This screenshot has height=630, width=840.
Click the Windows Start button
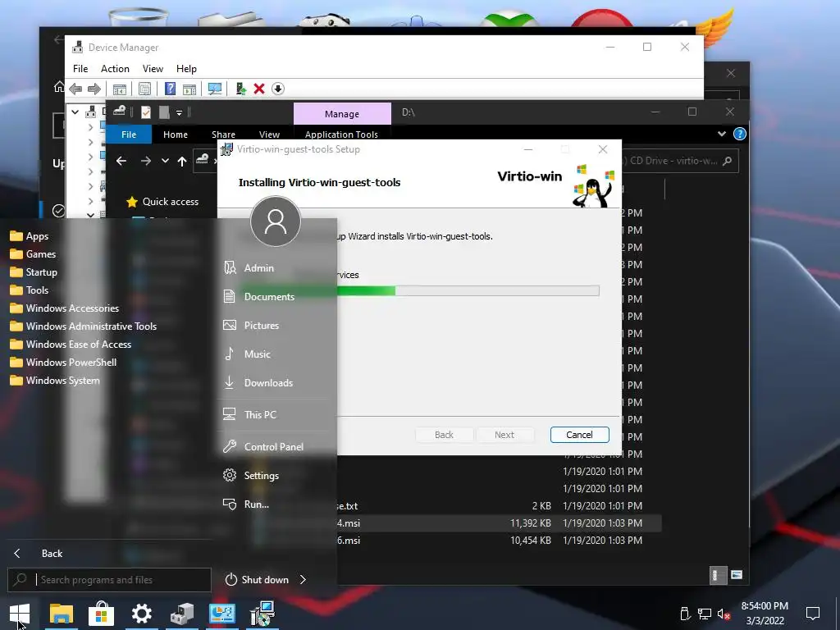(x=20, y=614)
